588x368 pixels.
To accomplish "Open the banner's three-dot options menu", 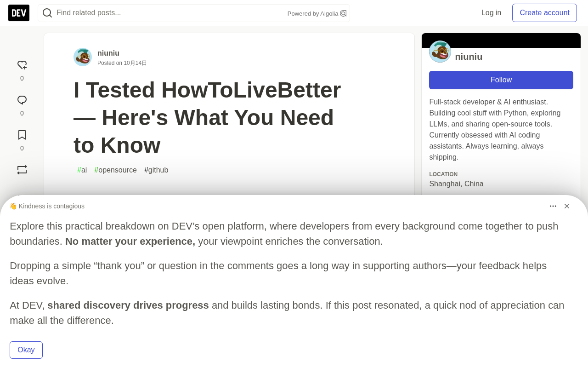I will point(553,206).
